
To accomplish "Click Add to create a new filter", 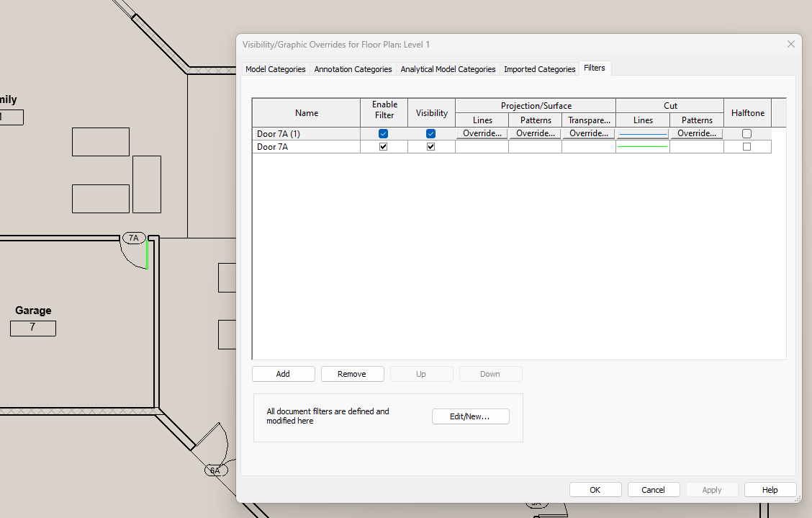I will coord(283,374).
